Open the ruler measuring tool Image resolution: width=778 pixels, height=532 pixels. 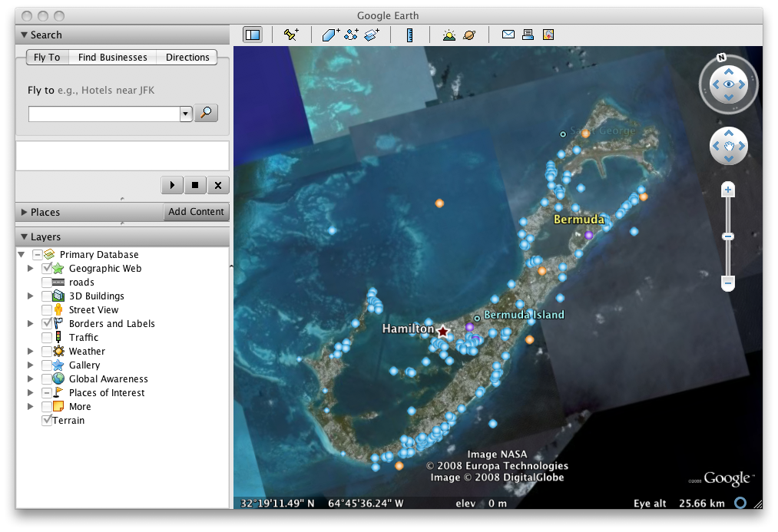coord(410,35)
